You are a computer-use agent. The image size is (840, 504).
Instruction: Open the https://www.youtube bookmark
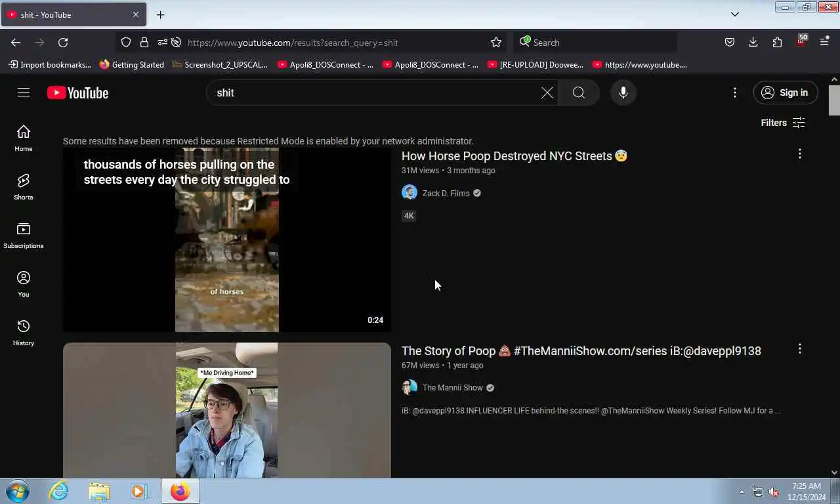[640, 65]
